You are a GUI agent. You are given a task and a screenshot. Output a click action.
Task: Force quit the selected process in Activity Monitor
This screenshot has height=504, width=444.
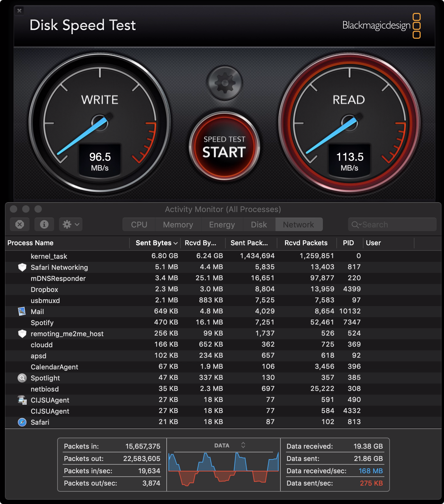tap(20, 224)
